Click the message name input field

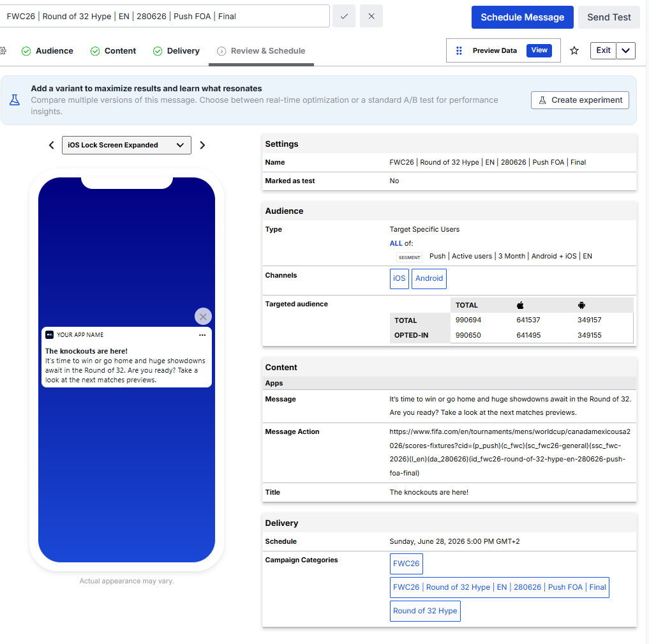(x=165, y=16)
